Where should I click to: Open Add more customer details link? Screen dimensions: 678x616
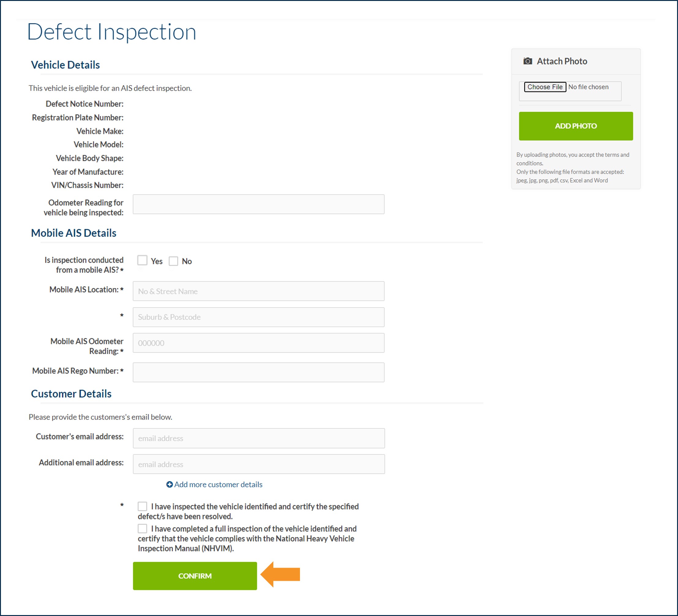pyautogui.click(x=218, y=484)
